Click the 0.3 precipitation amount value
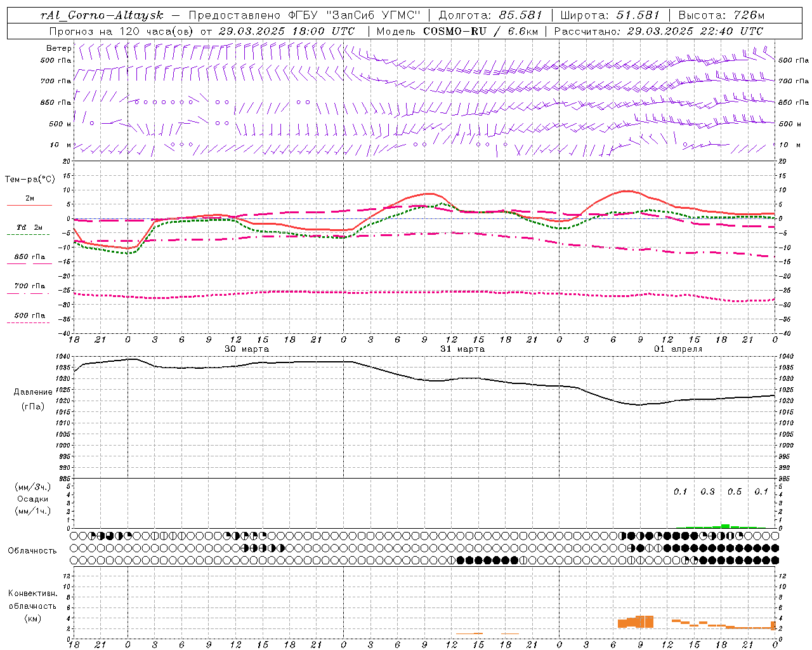Screen dimensions: 812x650 pos(707,491)
